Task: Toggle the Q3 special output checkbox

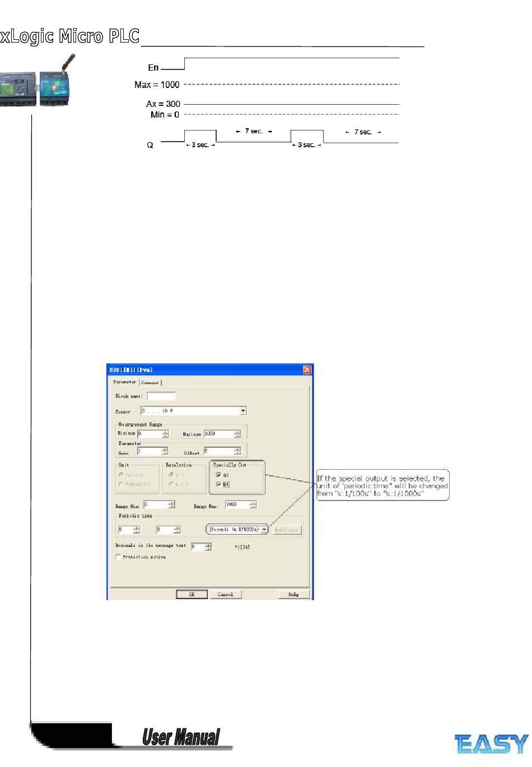Action: (x=218, y=475)
